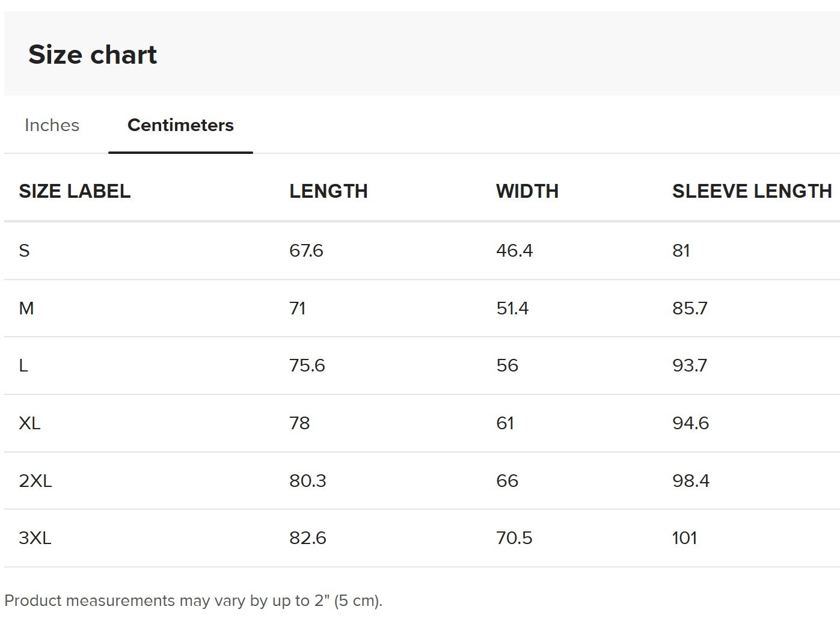Screen dimensions: 840x630
Task: Select the M size row label
Action: [26, 308]
